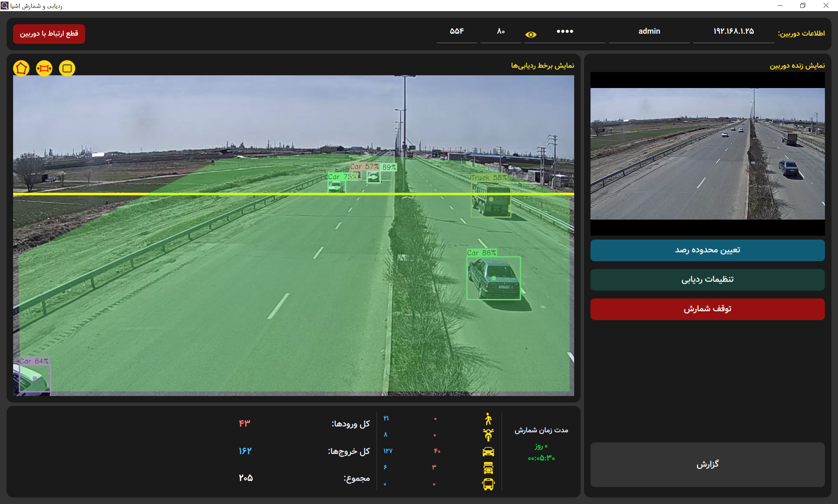
Task: Stop counting with the red button
Action: tap(707, 309)
